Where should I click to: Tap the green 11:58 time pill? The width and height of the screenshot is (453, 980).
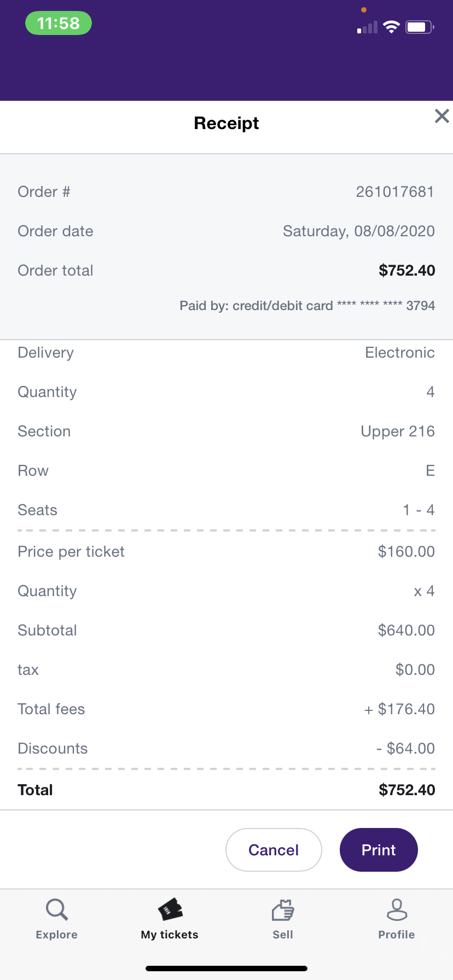coord(59,24)
